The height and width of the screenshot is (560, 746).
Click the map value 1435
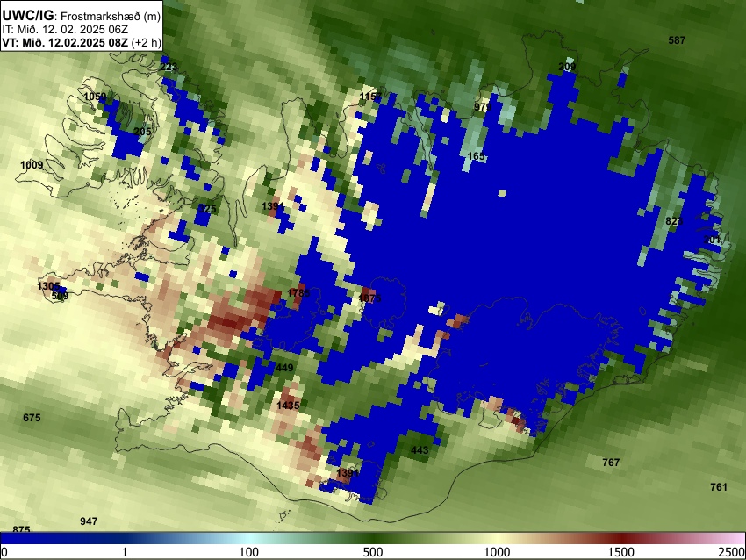[288, 406]
